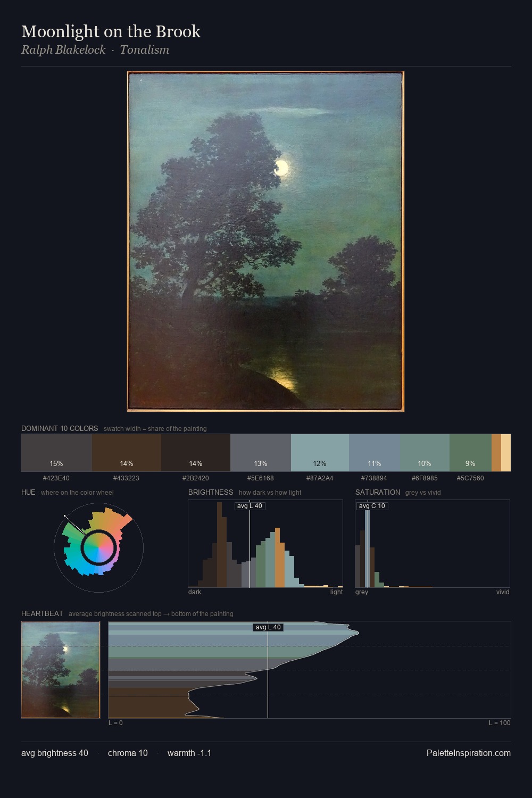Screen dimensions: 532x798
Task: Click the 'chroma 10' footer text
Action: (128, 753)
